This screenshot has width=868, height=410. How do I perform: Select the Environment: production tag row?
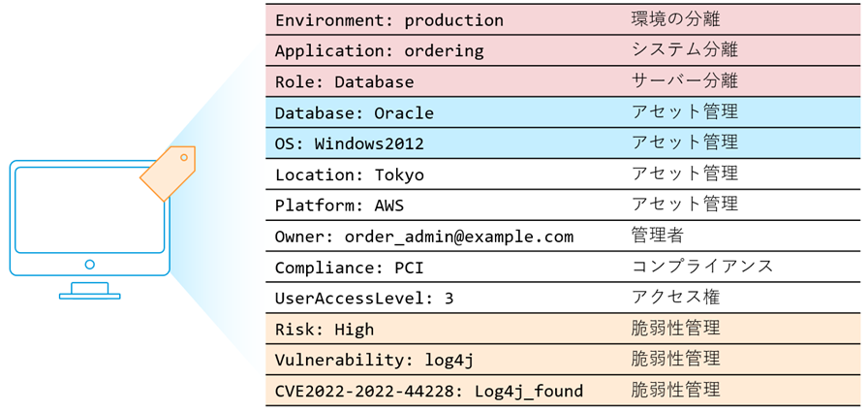pos(389,20)
